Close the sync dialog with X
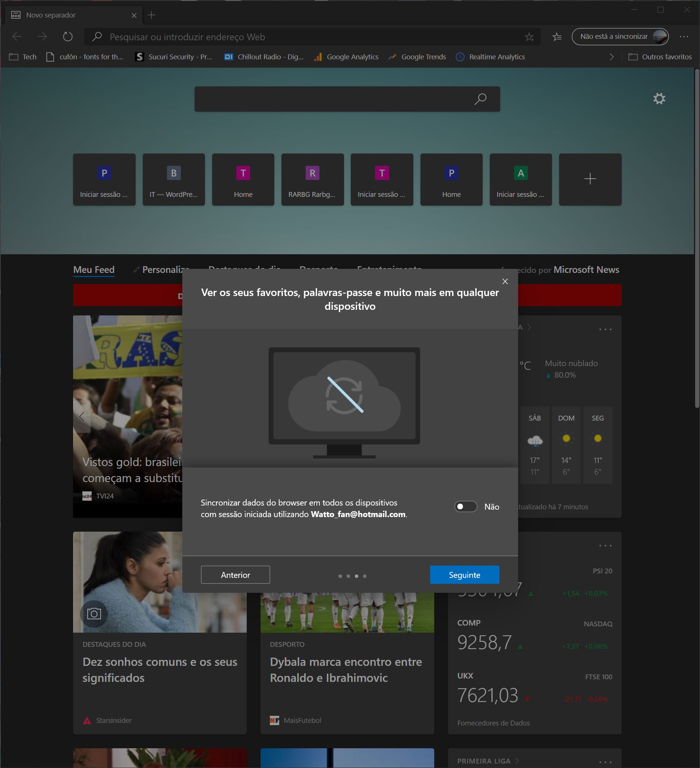700x768 pixels. pyautogui.click(x=505, y=281)
